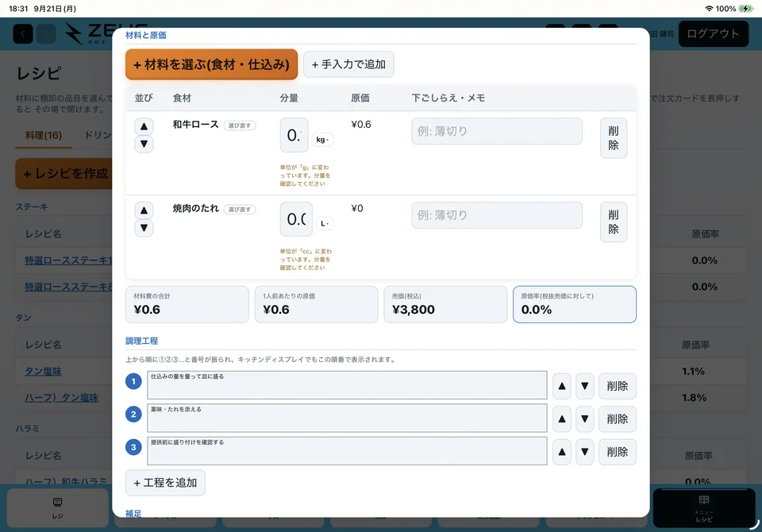
Task: Click the ログアウト button
Action: click(713, 33)
